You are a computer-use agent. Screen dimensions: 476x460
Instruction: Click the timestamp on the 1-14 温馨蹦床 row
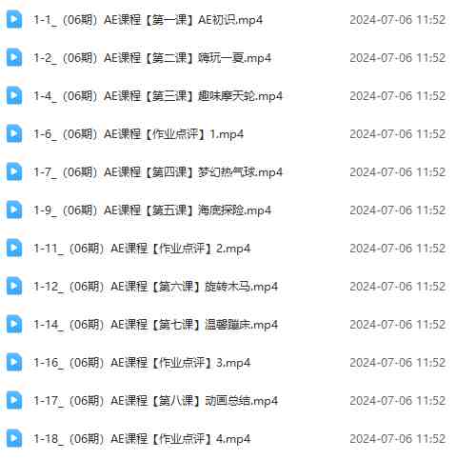pos(398,325)
